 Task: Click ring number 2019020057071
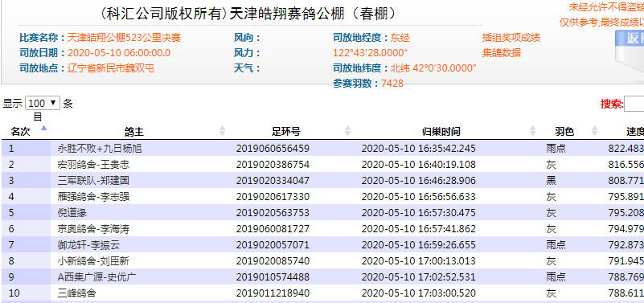(x=273, y=245)
